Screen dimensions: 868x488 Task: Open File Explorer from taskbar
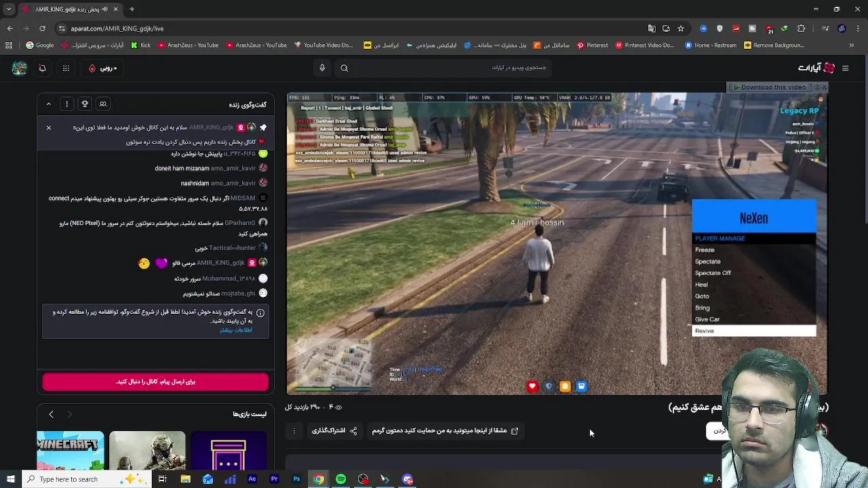click(185, 479)
